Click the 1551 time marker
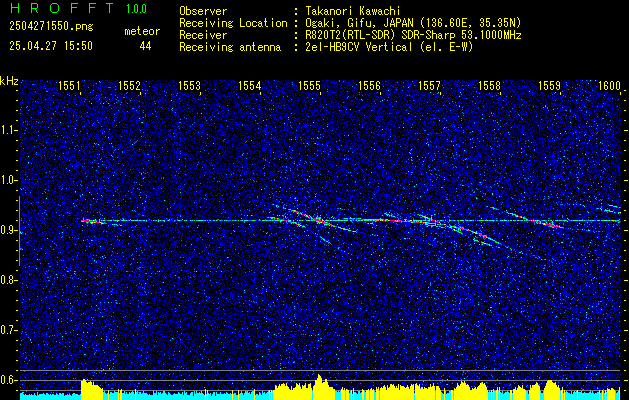The height and width of the screenshot is (400, 629). tap(69, 85)
